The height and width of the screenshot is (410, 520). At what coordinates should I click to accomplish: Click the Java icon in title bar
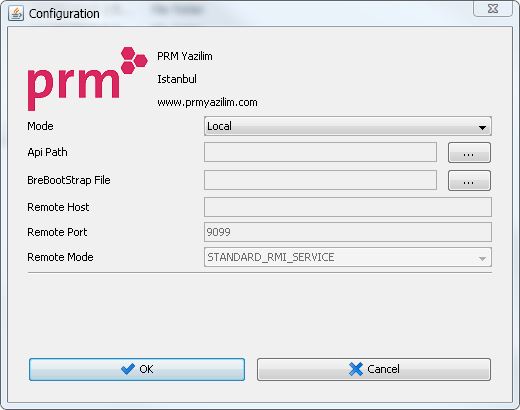click(16, 14)
